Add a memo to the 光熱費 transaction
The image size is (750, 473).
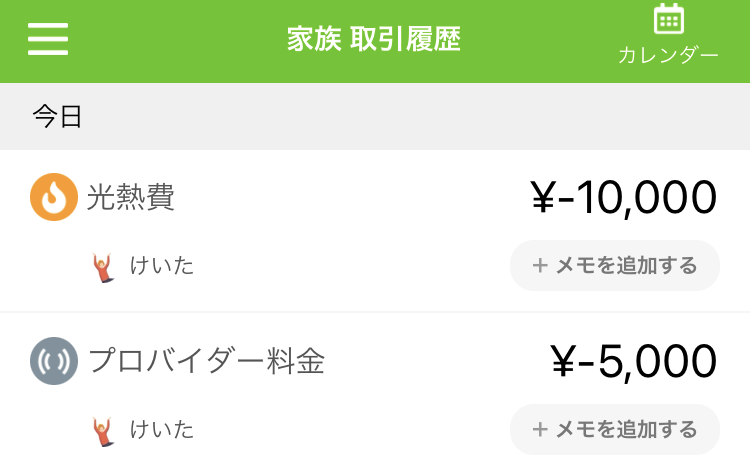pyautogui.click(x=615, y=265)
